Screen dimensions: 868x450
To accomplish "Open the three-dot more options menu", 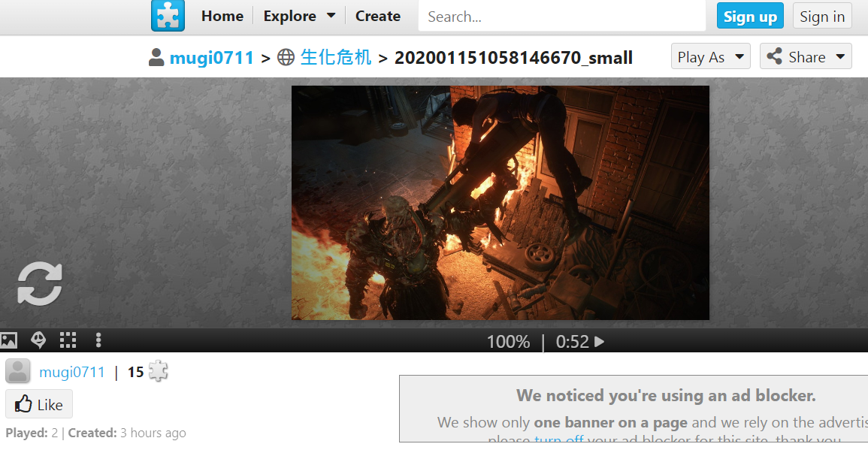I will click(98, 340).
